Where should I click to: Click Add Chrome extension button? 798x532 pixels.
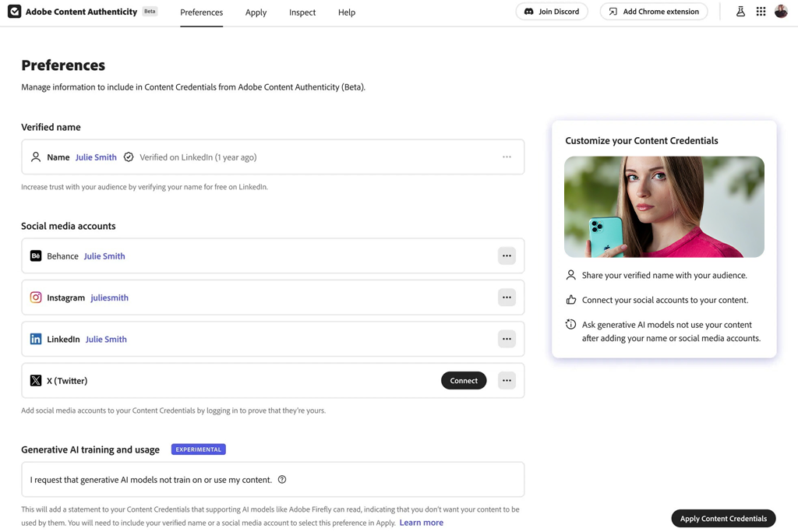[654, 11]
